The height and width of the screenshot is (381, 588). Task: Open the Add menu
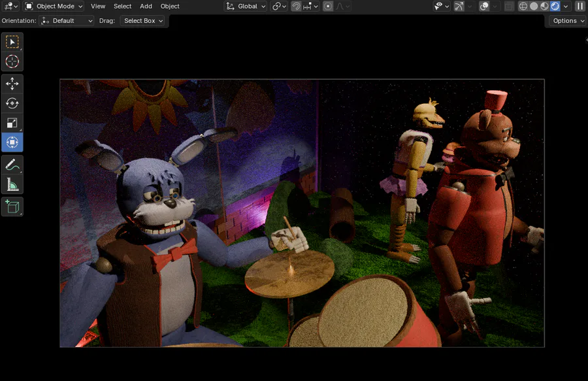tap(146, 6)
